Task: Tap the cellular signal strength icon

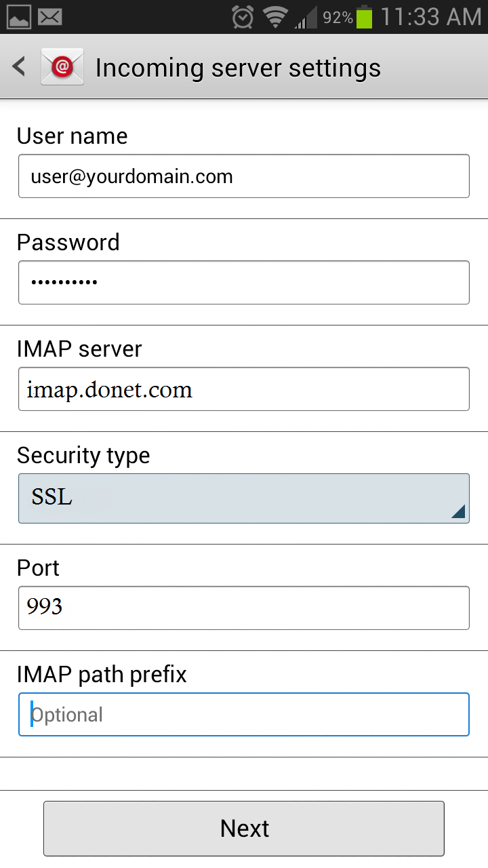Action: coord(306,17)
